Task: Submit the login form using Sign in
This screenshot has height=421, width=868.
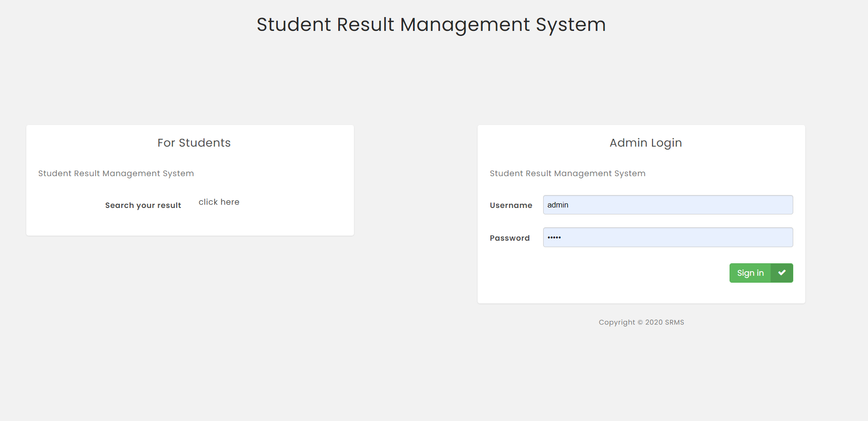Action: [750, 273]
